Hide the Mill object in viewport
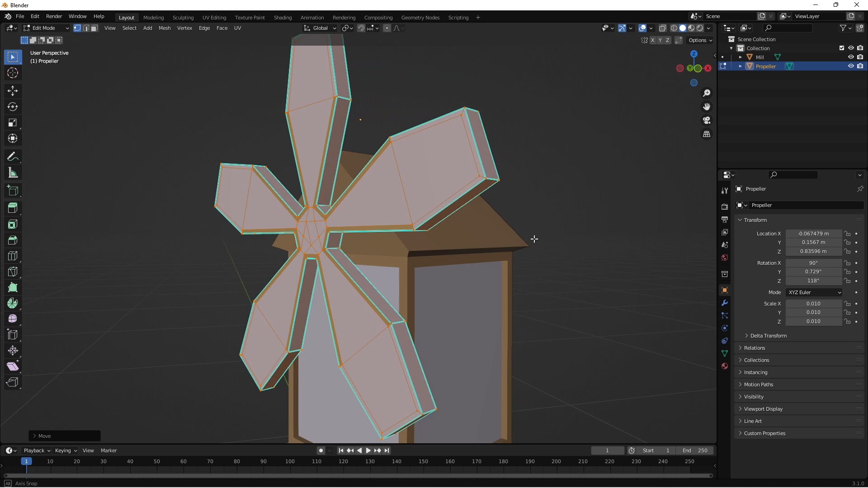This screenshot has width=868, height=488. point(851,57)
